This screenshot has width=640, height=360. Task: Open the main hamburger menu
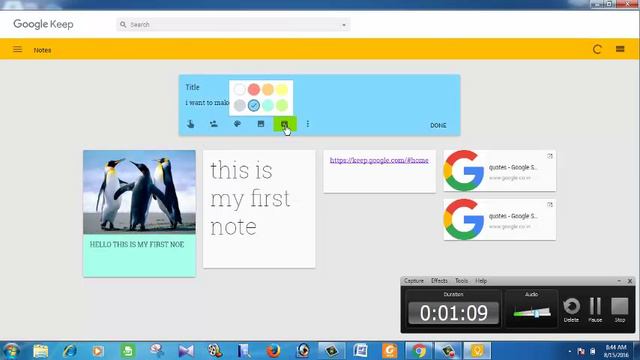pos(17,49)
